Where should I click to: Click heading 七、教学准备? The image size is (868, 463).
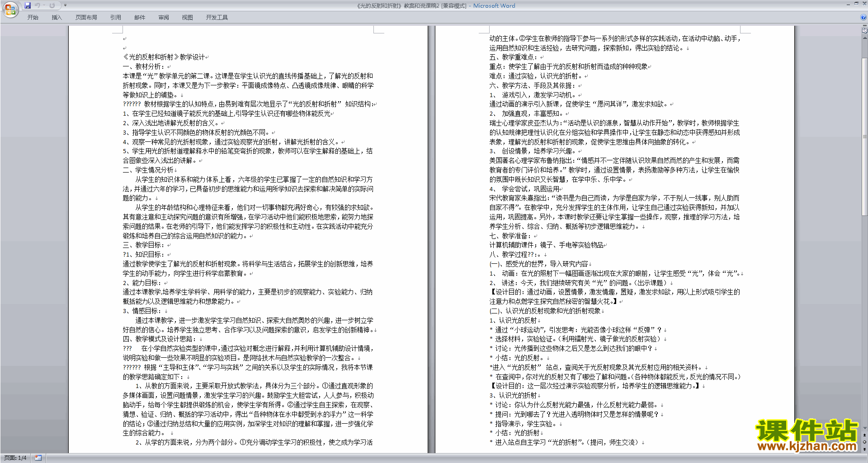pos(510,236)
